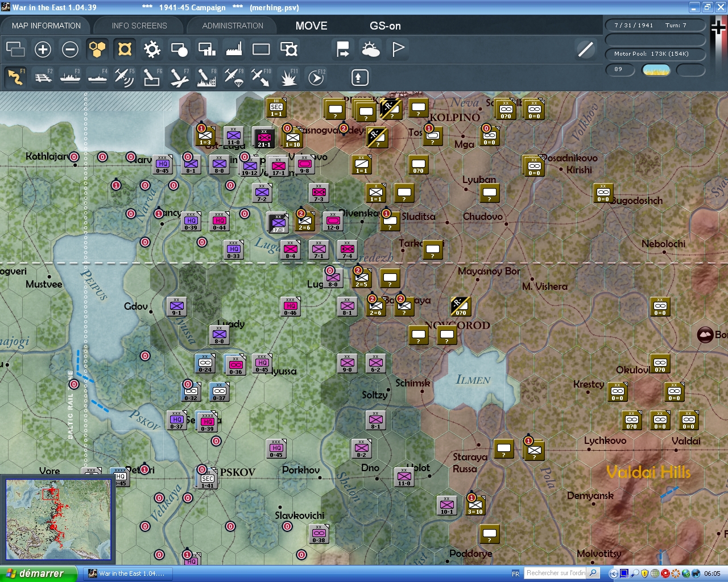Select the 21-1 unit counter

264,138
